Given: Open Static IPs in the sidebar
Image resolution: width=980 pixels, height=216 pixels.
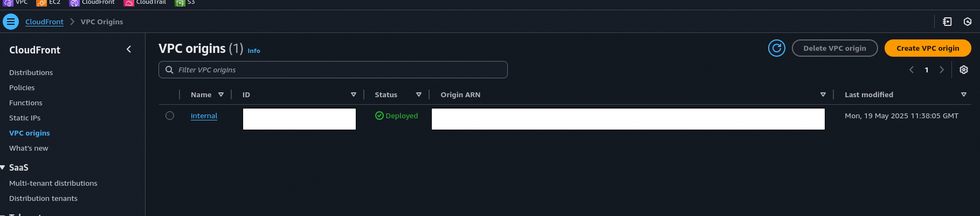Looking at the screenshot, I should [25, 118].
